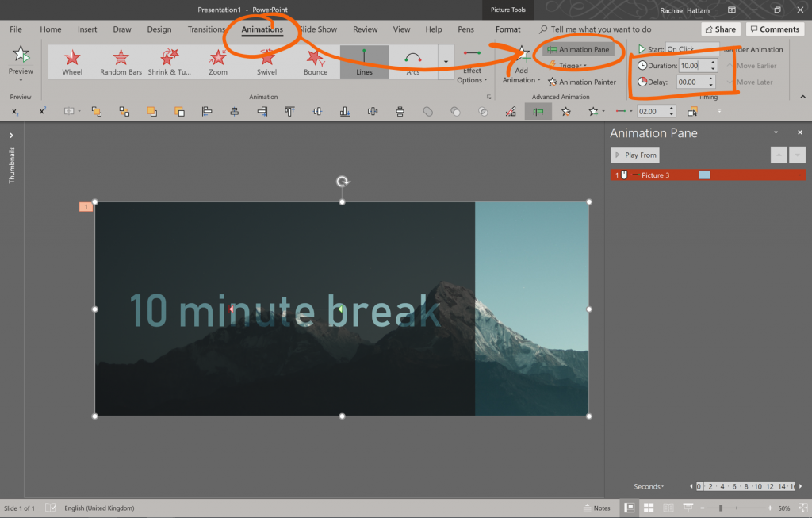Choose the Swivel animation effect
This screenshot has width=812, height=518.
pos(266,61)
